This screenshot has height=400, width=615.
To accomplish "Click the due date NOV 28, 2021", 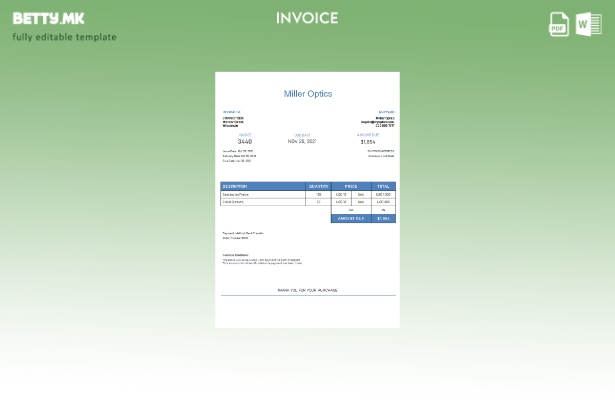I will click(302, 142).
